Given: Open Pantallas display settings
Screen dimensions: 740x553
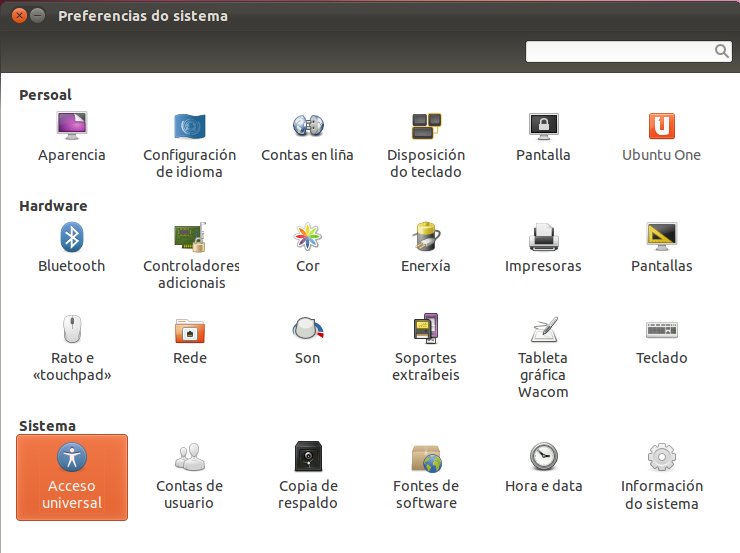Looking at the screenshot, I should pyautogui.click(x=662, y=248).
